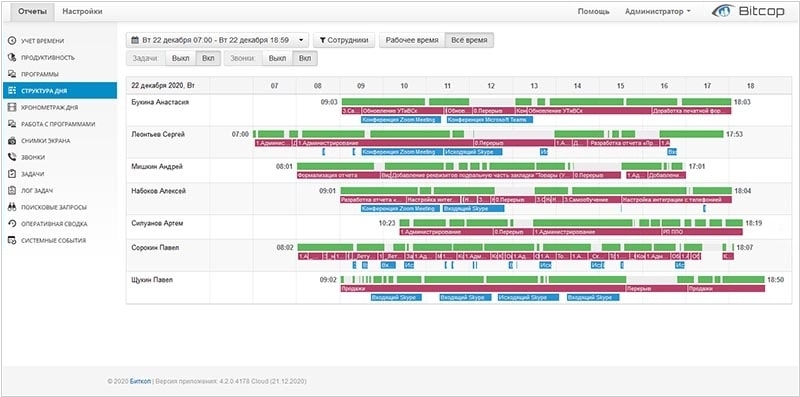Open Поисковые запросы binoculars icon
Image resolution: width=800 pixels, height=397 pixels.
point(12,207)
